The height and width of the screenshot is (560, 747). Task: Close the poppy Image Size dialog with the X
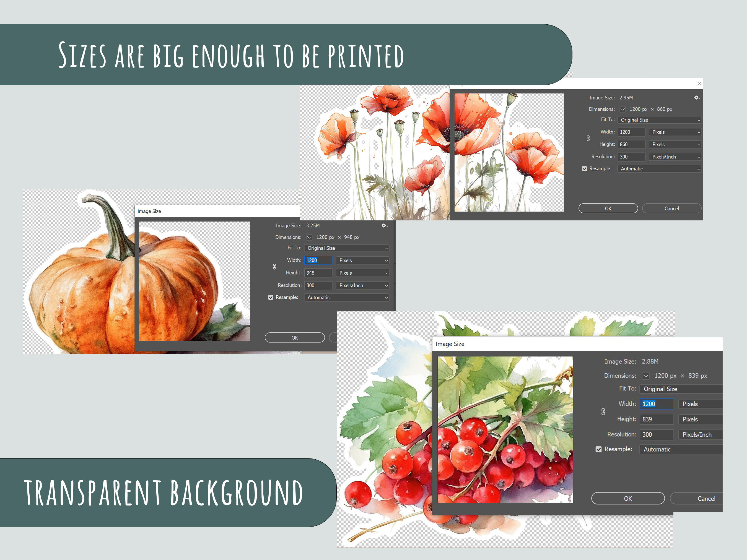(x=699, y=83)
